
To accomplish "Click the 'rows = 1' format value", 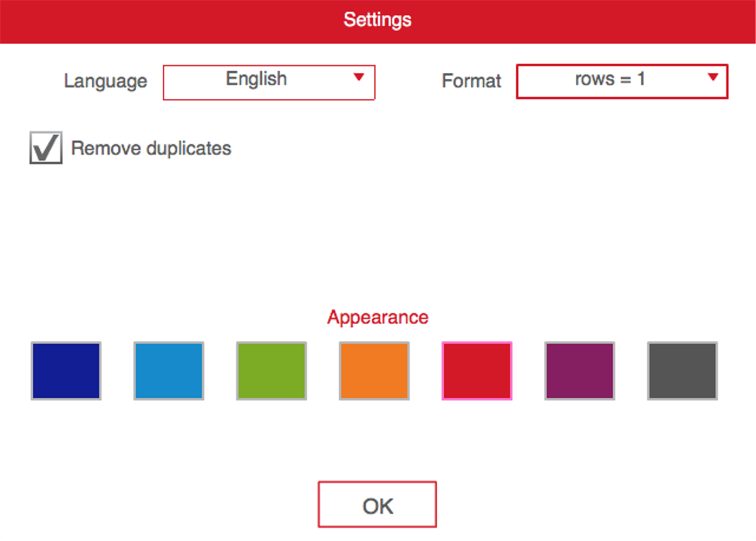I will (610, 79).
